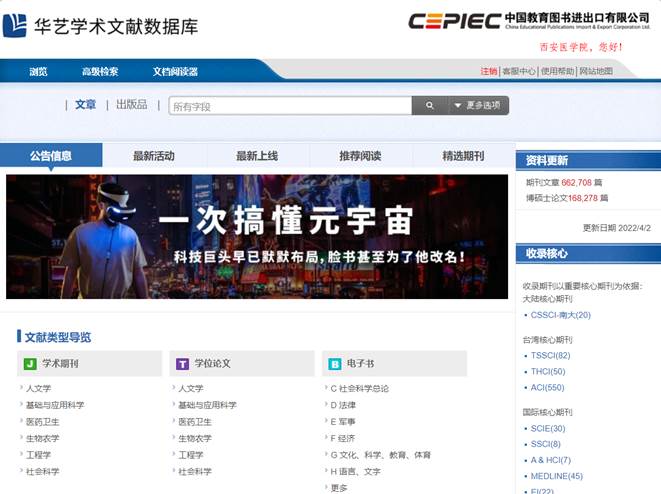Click the 资料更新 panel header
The image size is (661, 494).
pyautogui.click(x=588, y=161)
